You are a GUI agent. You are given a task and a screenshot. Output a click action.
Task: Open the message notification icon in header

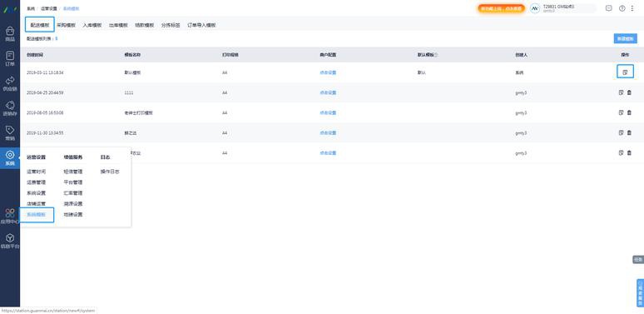609,8
